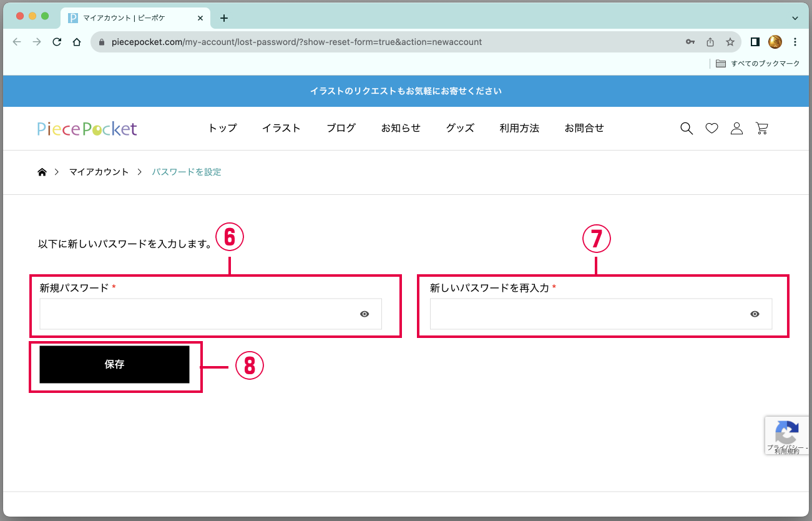
Task: Show password in 新しいパスワードを再入力 field
Action: [x=755, y=314]
